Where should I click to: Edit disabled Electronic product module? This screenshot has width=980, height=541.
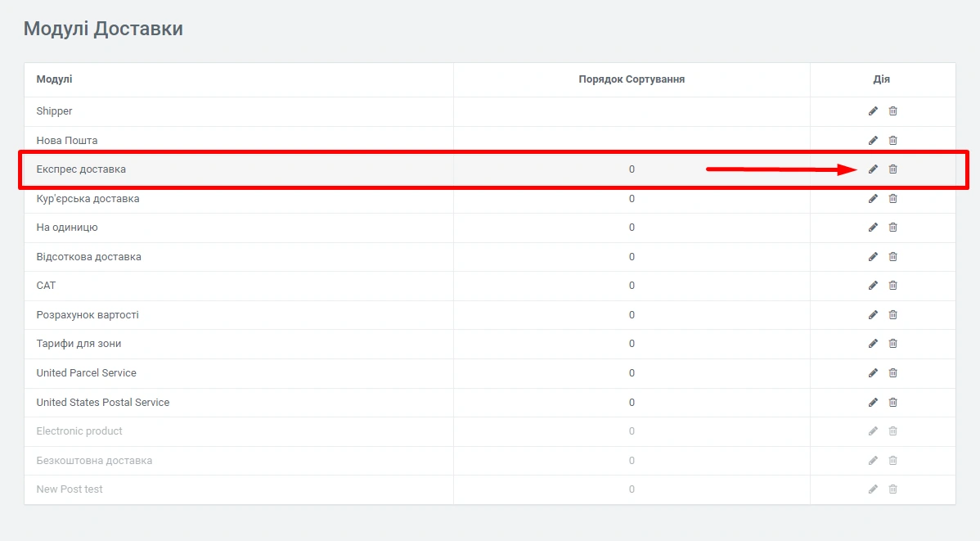873,431
